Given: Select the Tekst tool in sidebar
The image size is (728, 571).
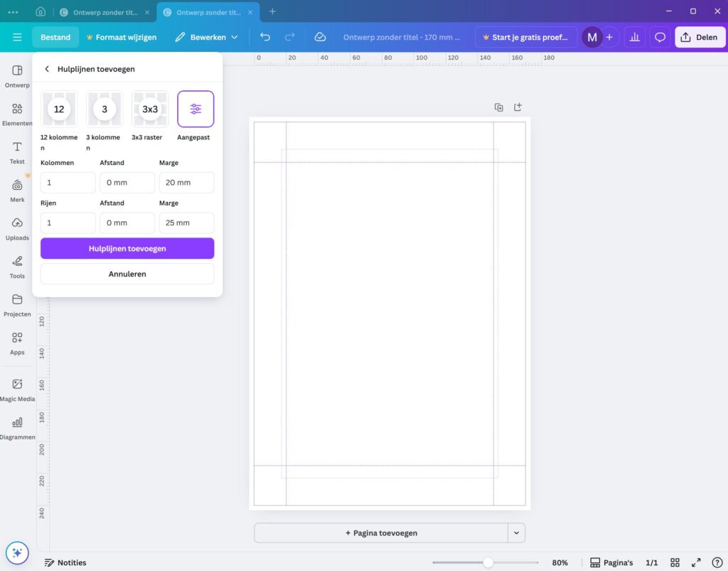Looking at the screenshot, I should coord(17,152).
